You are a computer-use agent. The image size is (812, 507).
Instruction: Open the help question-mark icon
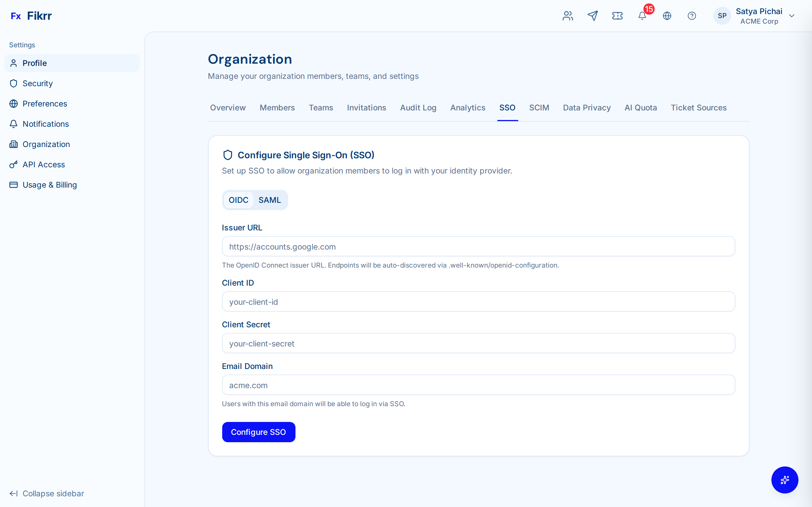coord(692,15)
